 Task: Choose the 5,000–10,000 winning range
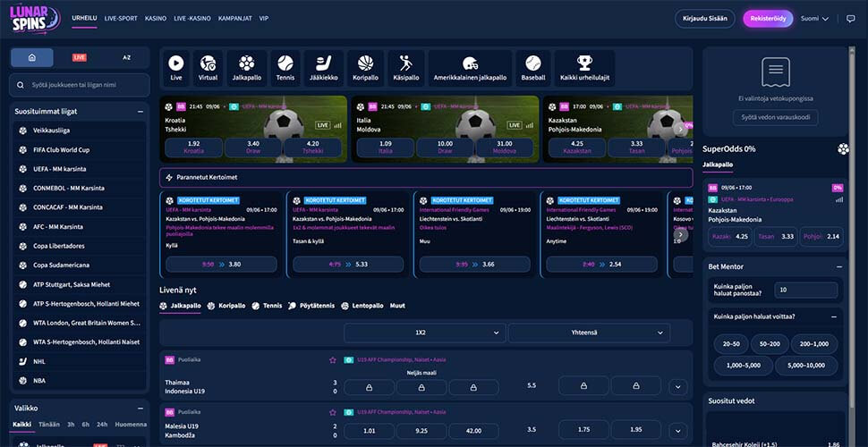point(806,366)
